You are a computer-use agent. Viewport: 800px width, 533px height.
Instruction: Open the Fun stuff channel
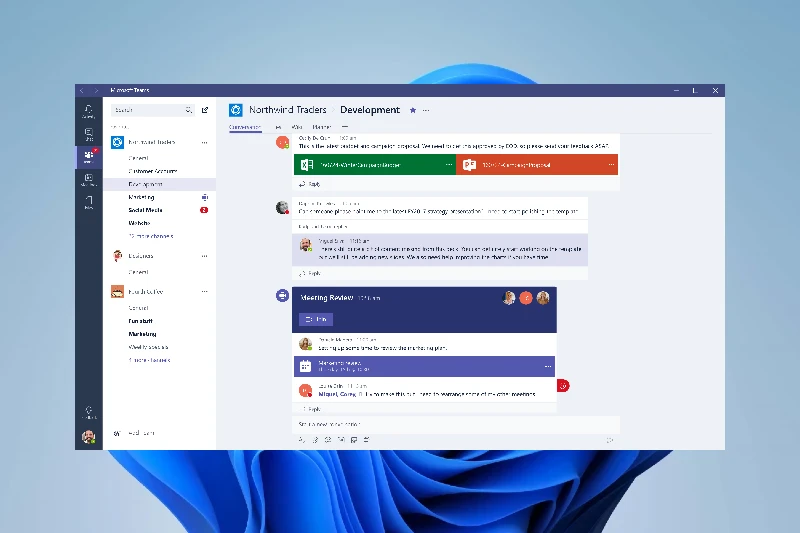pos(140,321)
